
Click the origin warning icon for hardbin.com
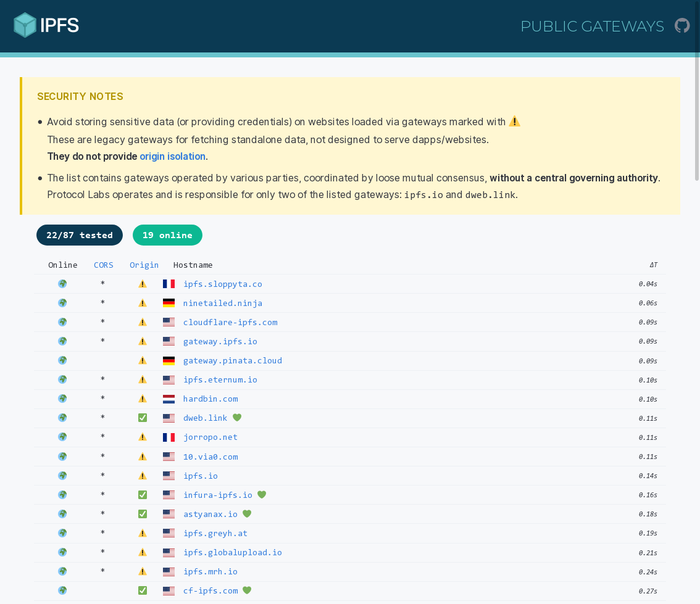click(x=143, y=399)
